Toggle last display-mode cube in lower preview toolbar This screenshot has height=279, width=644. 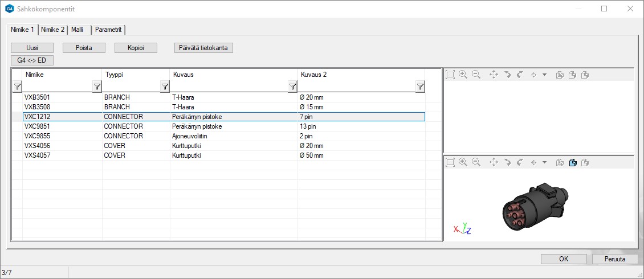pos(585,162)
